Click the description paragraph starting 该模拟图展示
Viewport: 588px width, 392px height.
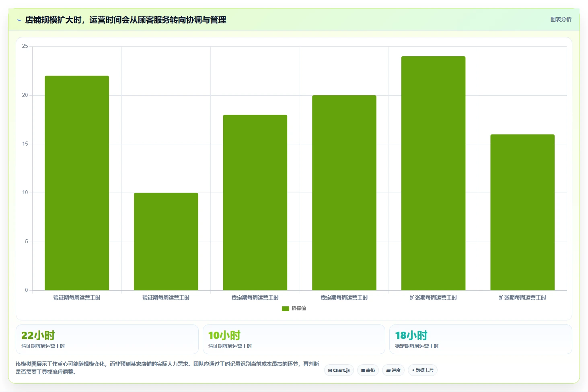tap(167, 368)
